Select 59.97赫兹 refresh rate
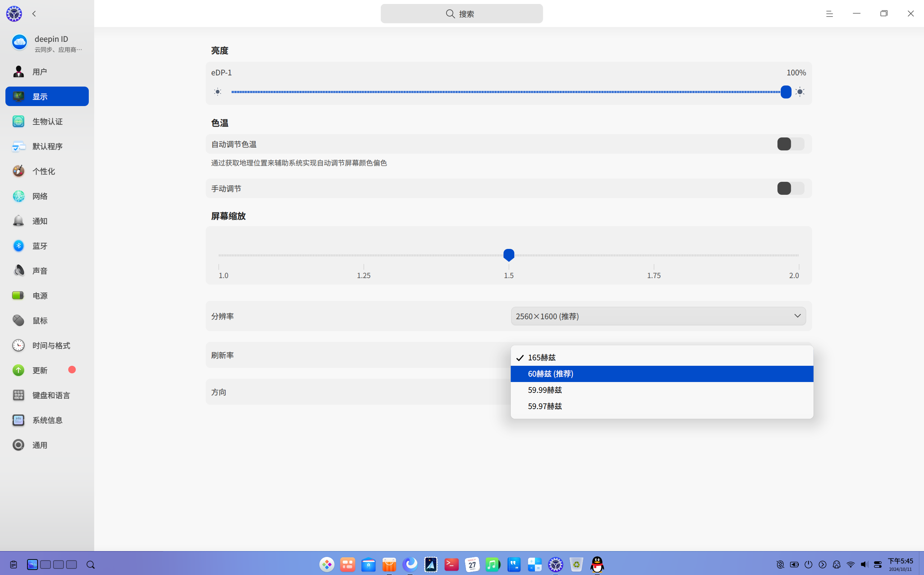Viewport: 924px width, 575px height. pyautogui.click(x=662, y=406)
